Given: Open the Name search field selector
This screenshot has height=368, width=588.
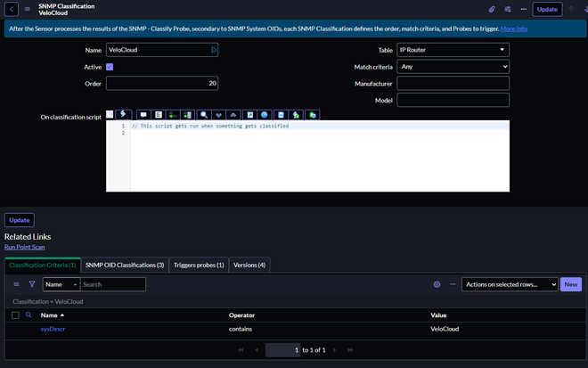Looking at the screenshot, I should 61,284.
